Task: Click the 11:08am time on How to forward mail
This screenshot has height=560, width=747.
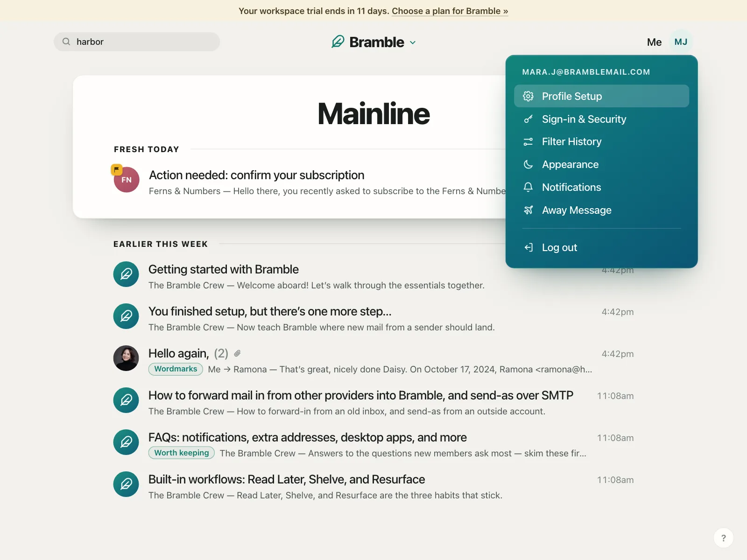Action: 615,396
